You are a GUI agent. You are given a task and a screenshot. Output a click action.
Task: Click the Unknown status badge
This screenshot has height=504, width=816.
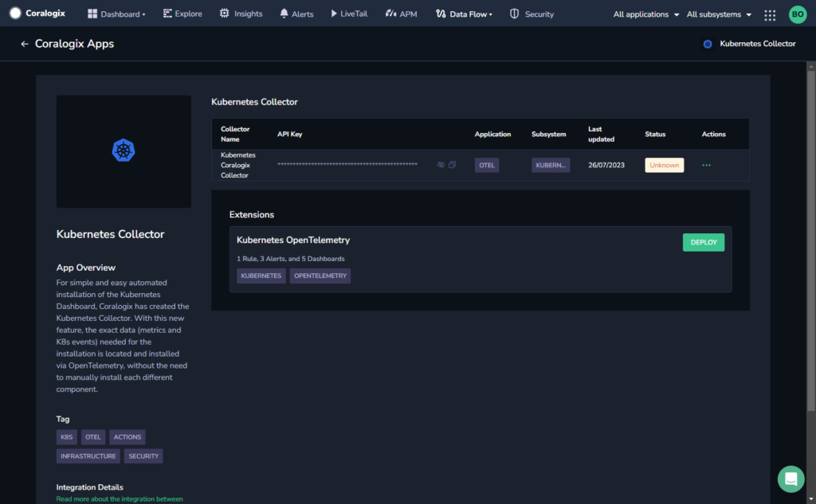tap(664, 165)
